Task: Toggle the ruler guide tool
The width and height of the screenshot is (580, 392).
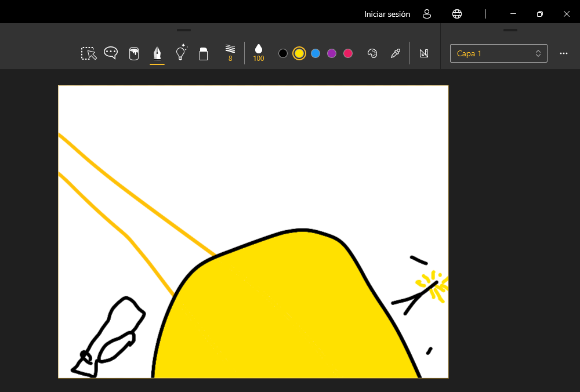Action: [424, 53]
